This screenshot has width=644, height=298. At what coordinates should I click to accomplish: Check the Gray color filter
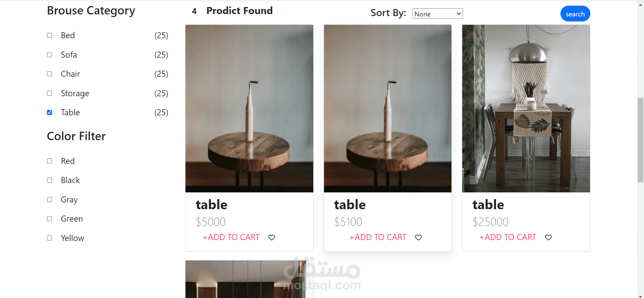point(50,199)
